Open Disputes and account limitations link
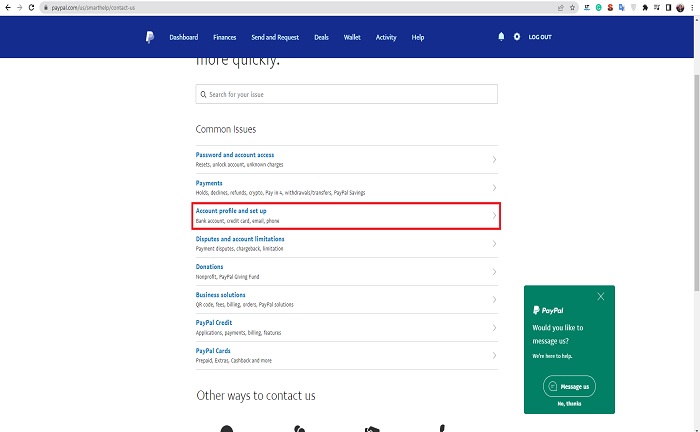 [240, 239]
